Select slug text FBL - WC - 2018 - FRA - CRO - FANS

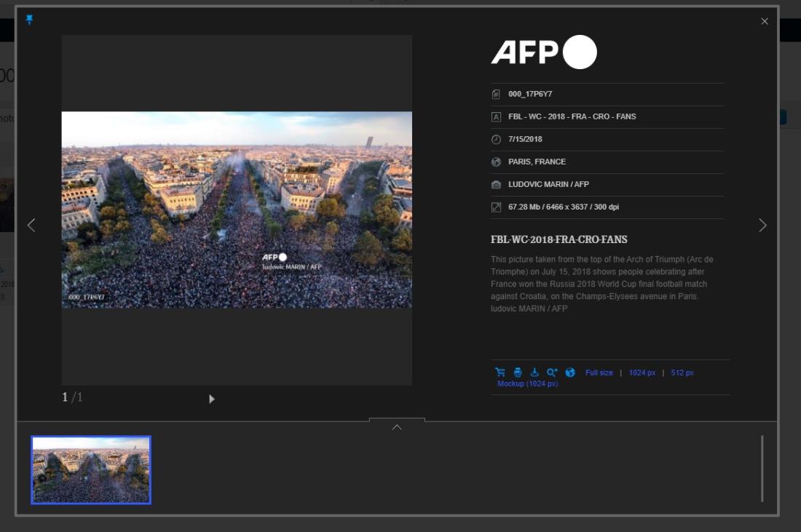(x=572, y=116)
